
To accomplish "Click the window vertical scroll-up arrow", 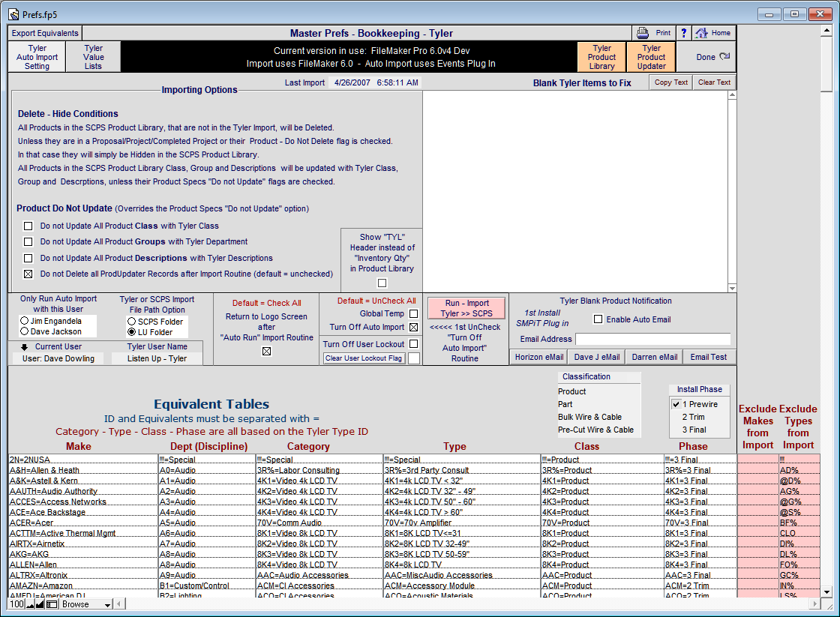I will [826, 31].
